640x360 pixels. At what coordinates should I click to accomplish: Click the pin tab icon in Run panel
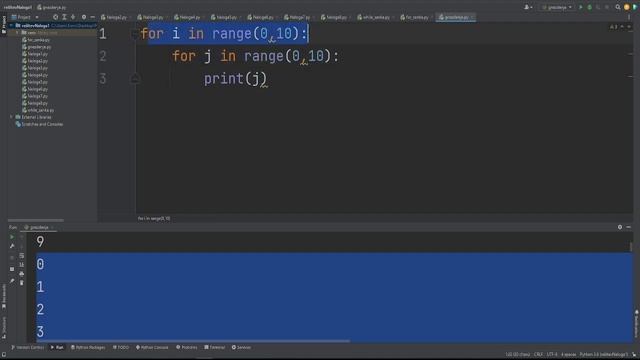point(12,281)
